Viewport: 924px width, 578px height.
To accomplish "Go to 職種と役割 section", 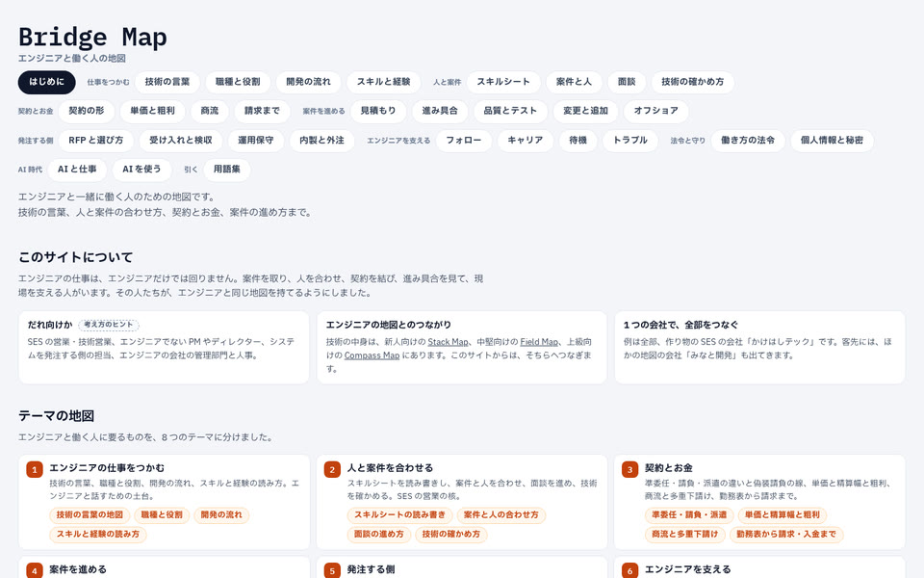I will click(x=238, y=82).
